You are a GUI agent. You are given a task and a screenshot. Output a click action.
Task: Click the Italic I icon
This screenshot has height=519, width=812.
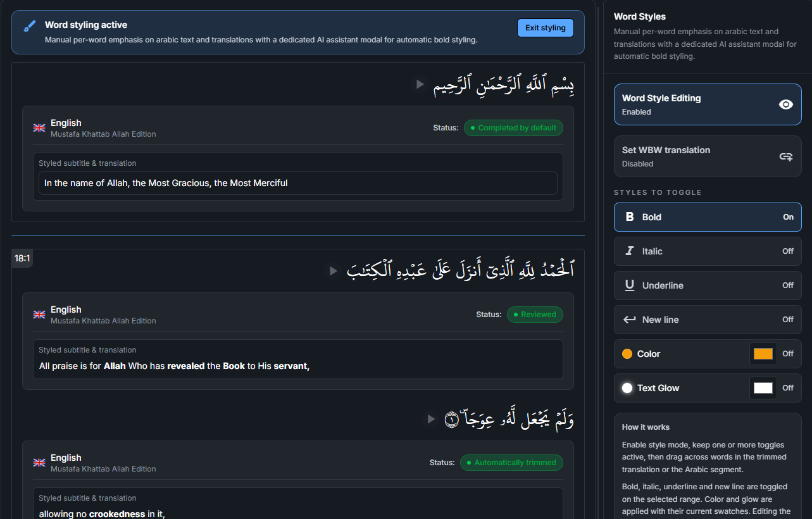point(630,251)
